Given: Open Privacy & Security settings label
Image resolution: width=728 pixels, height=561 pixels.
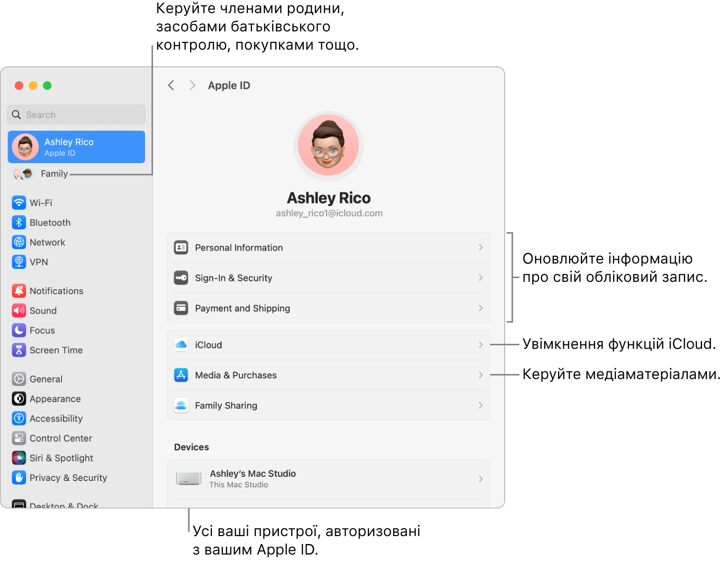Looking at the screenshot, I should [x=68, y=477].
